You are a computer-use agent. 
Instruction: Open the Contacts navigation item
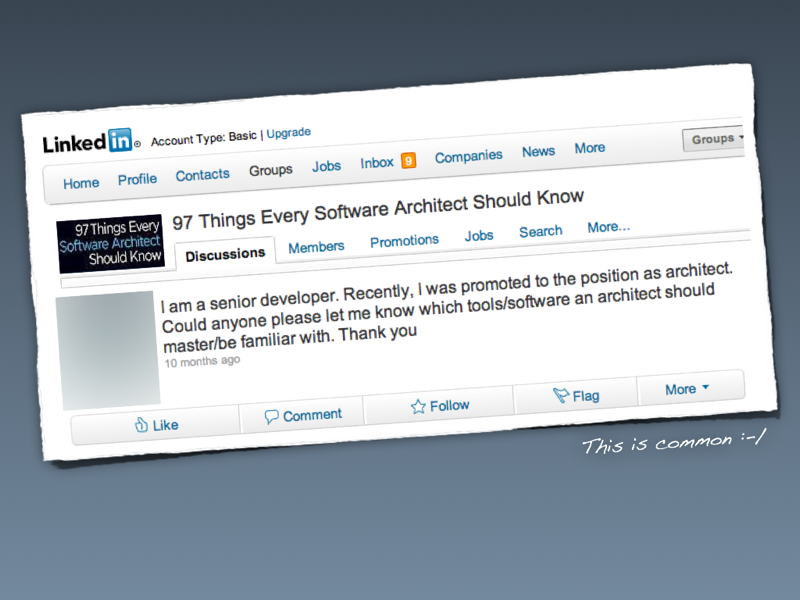coord(203,175)
